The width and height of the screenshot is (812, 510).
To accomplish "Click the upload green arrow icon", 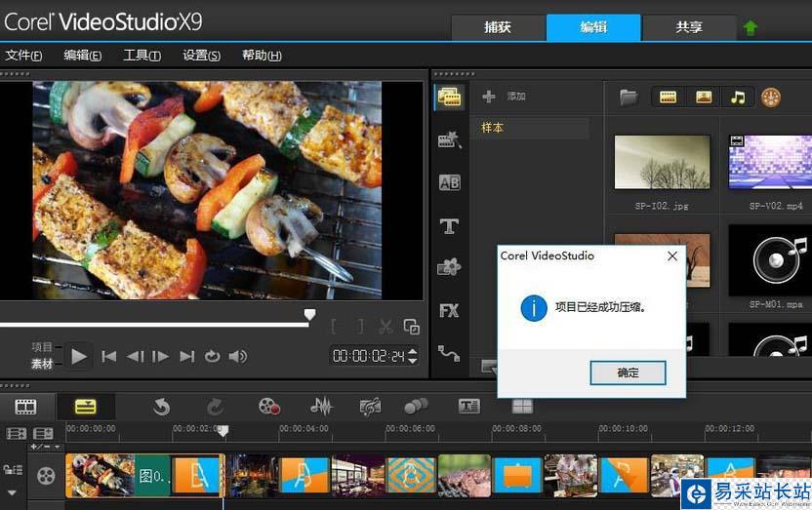I will point(751,27).
